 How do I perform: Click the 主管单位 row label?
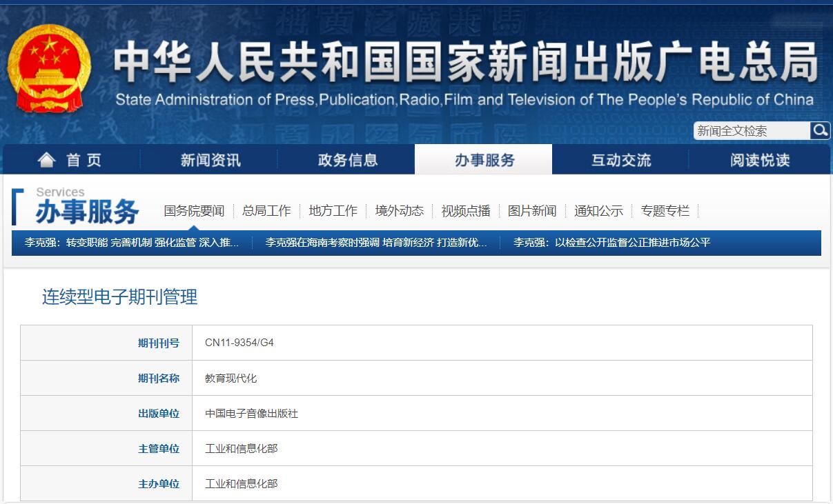coord(159,448)
